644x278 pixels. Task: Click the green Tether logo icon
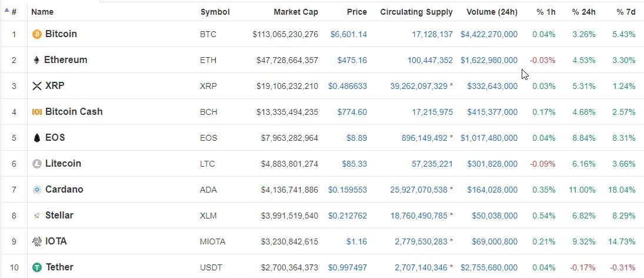[x=37, y=267]
